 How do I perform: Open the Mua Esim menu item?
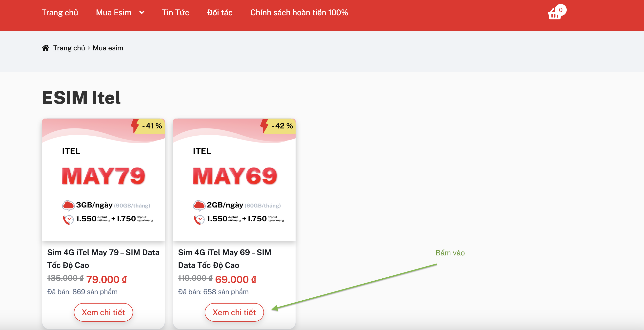coord(114,13)
